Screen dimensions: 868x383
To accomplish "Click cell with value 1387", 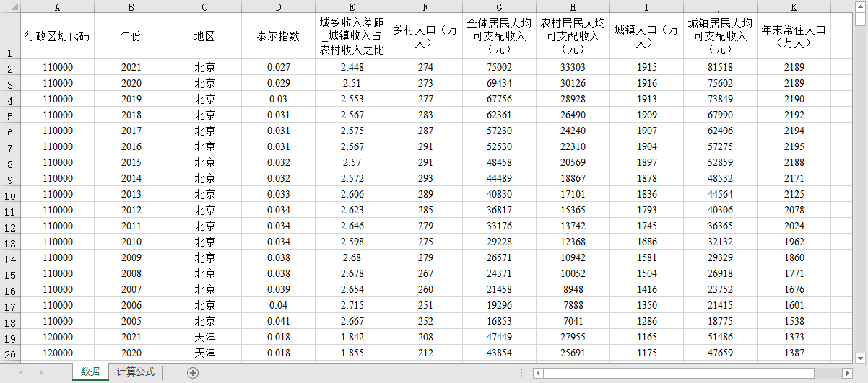I will coord(794,353).
